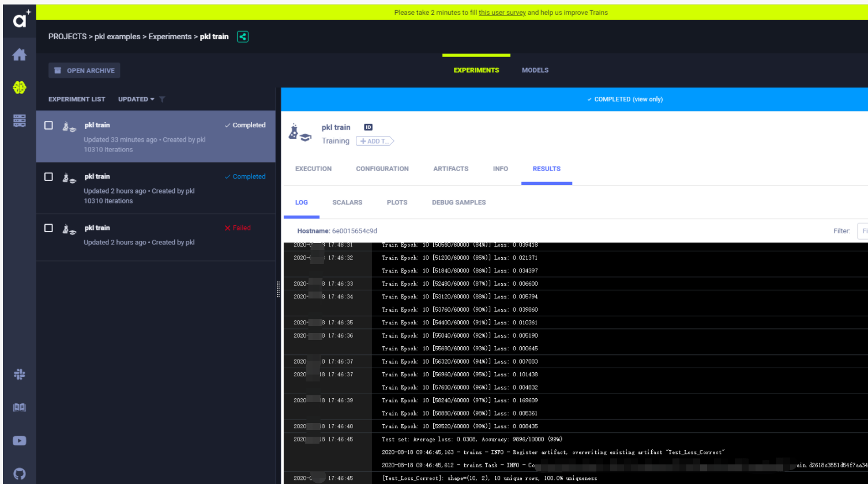Open the user survey link
868x484 pixels.
pyautogui.click(x=502, y=12)
